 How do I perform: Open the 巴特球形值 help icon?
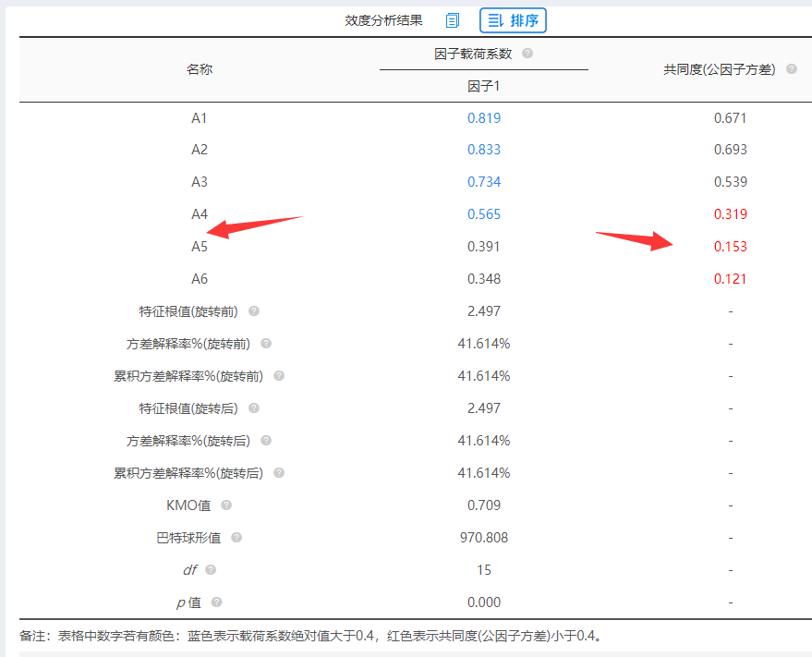tap(237, 538)
